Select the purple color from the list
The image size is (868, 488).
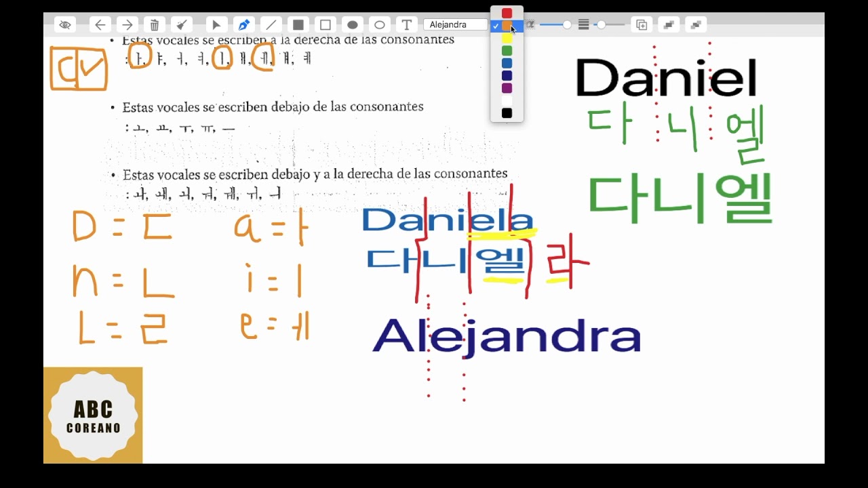coord(507,88)
